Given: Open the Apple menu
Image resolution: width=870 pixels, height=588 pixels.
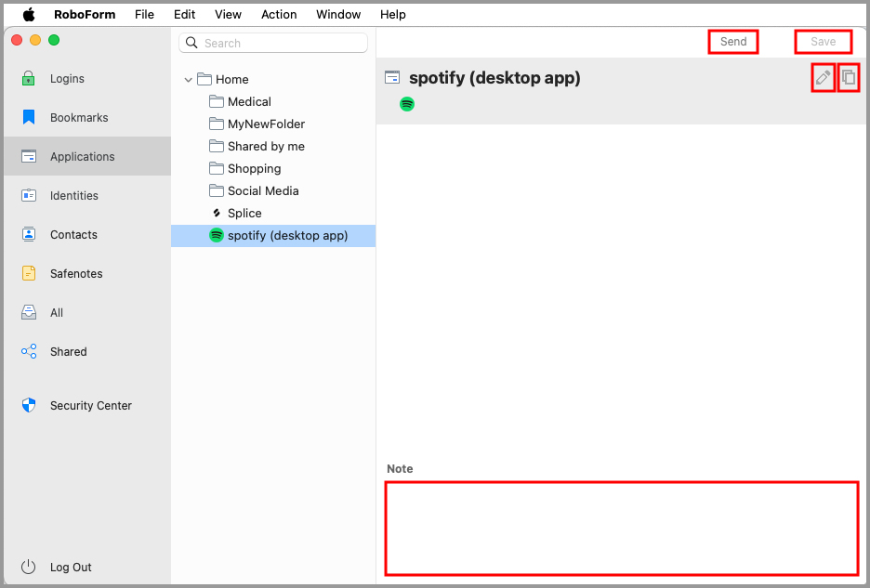Looking at the screenshot, I should pos(29,15).
